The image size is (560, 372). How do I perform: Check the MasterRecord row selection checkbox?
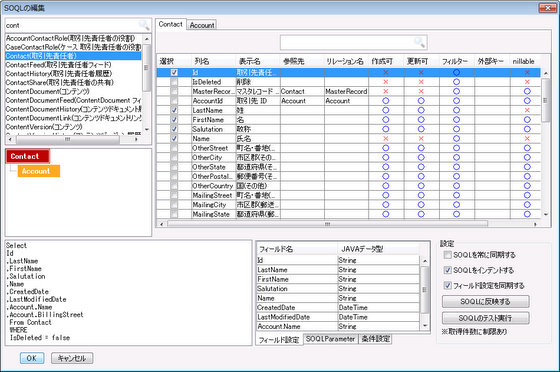(x=174, y=91)
